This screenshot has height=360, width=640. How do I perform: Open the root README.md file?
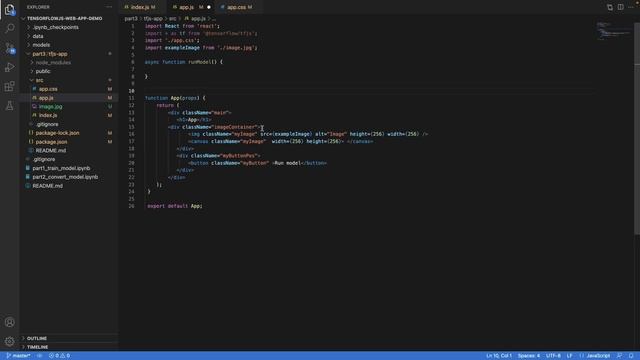click(47, 186)
